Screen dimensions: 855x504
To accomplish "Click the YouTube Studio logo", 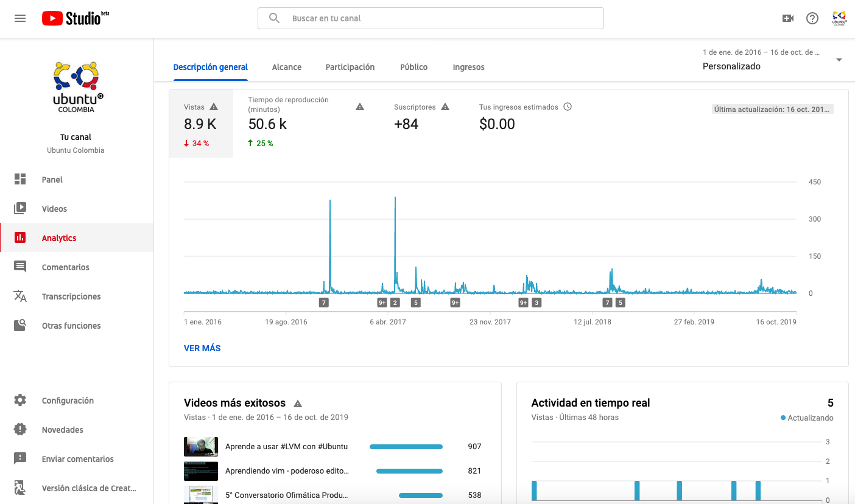I will tap(76, 18).
